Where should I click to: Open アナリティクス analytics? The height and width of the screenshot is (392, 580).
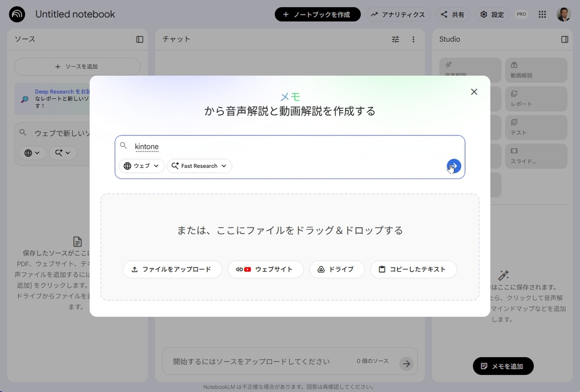[398, 14]
